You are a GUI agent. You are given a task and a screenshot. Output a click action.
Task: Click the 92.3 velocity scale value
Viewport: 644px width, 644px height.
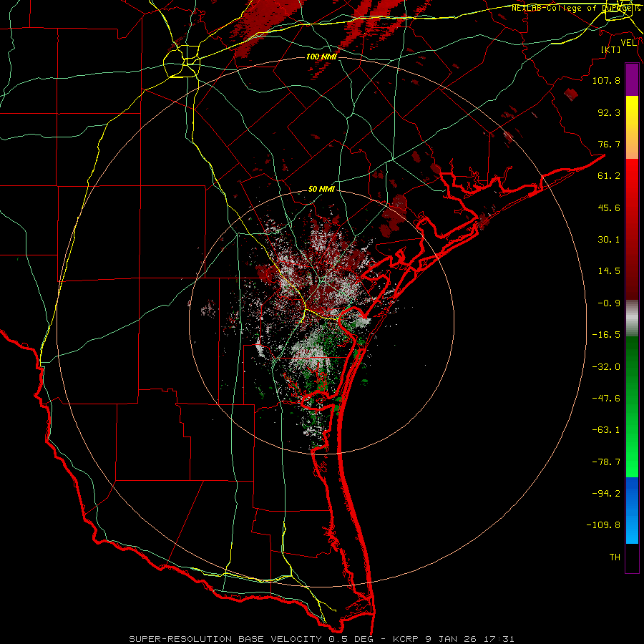(x=609, y=112)
